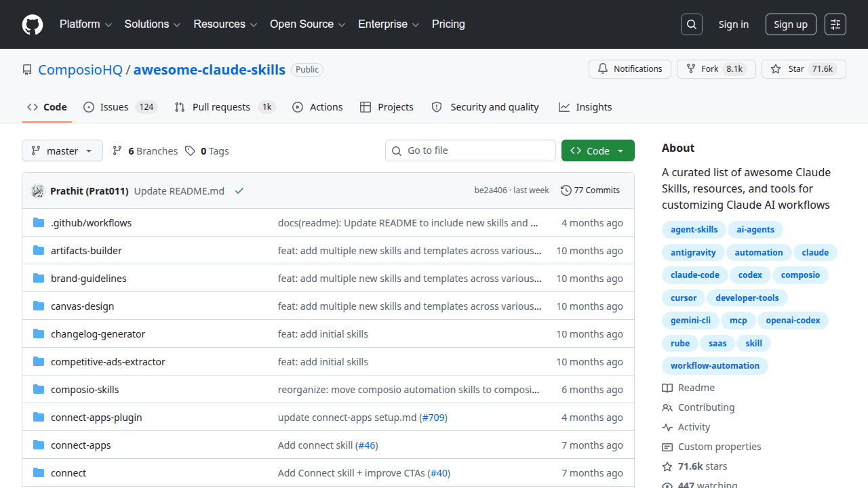
Task: Expand the green Code dropdown
Action: coord(598,150)
